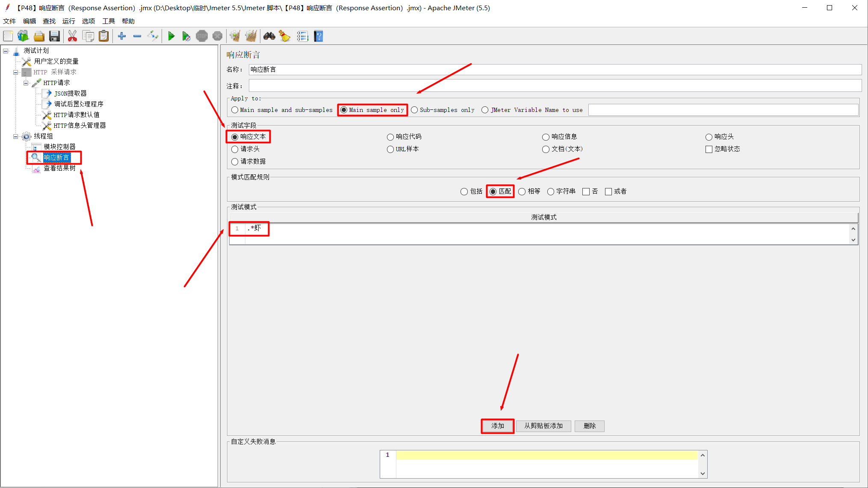868x488 pixels.
Task: Open the 运行 menu
Action: (x=68, y=21)
